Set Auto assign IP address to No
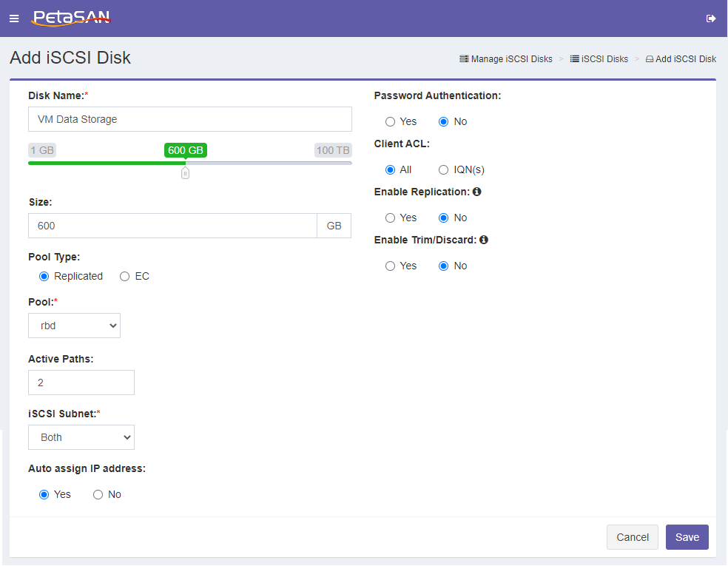This screenshot has width=728, height=566. pyautogui.click(x=98, y=494)
